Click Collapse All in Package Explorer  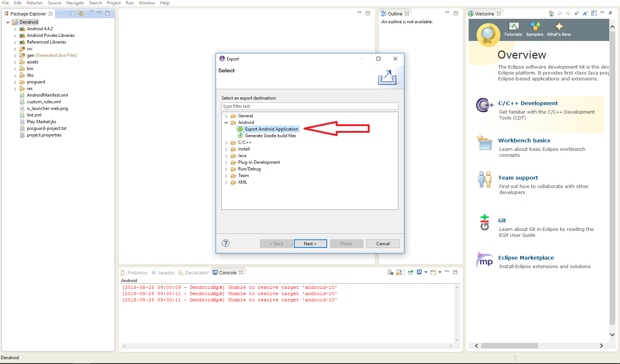(73, 14)
